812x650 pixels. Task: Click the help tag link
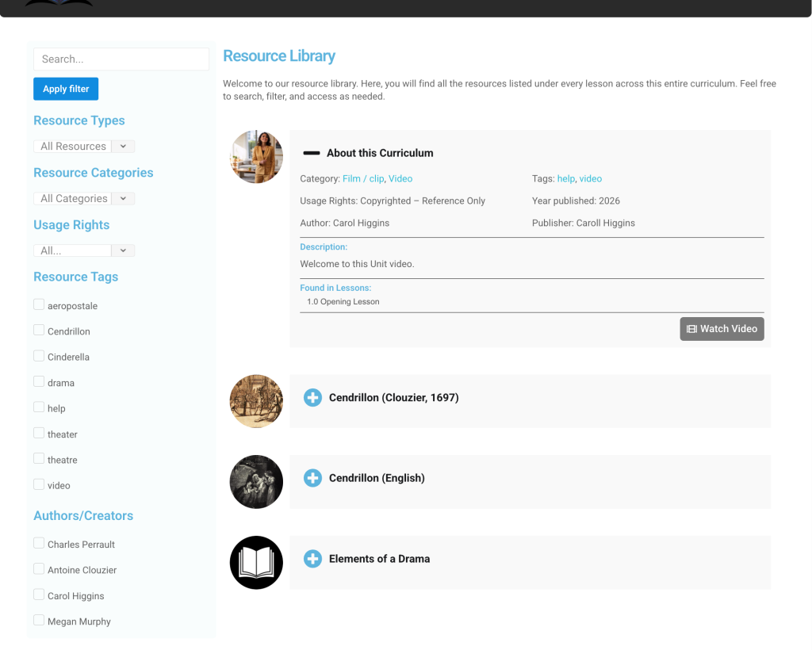click(565, 179)
